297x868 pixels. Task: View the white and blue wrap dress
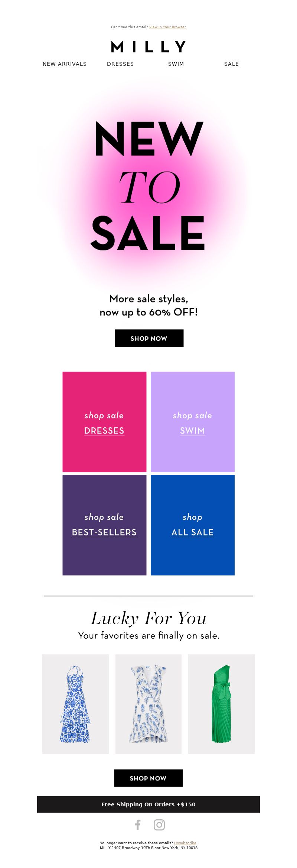[148, 704]
